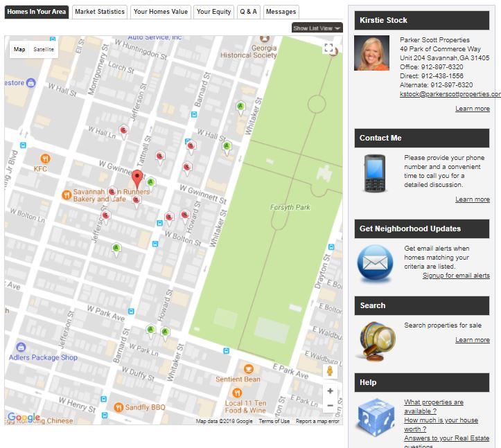Click the magnifying glass Search icon
The image size is (501, 448).
click(x=377, y=341)
